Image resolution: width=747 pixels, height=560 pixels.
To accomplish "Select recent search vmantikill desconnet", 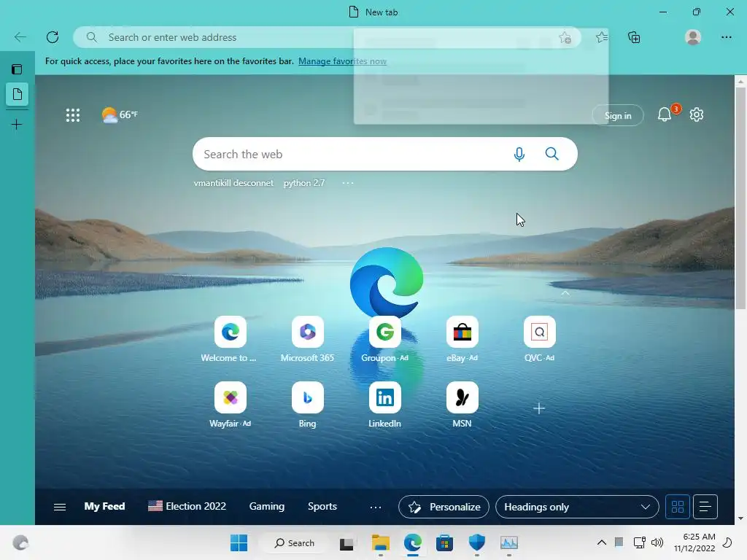I will (233, 183).
